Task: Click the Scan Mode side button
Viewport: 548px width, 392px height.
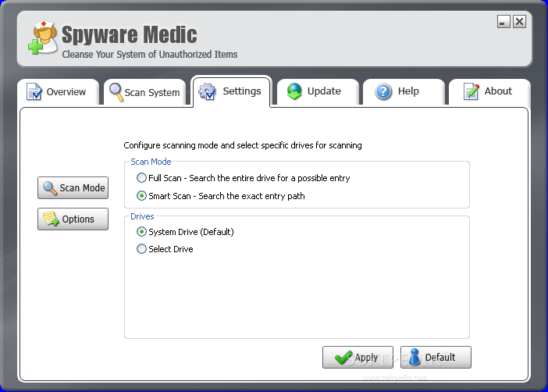Action: click(73, 187)
